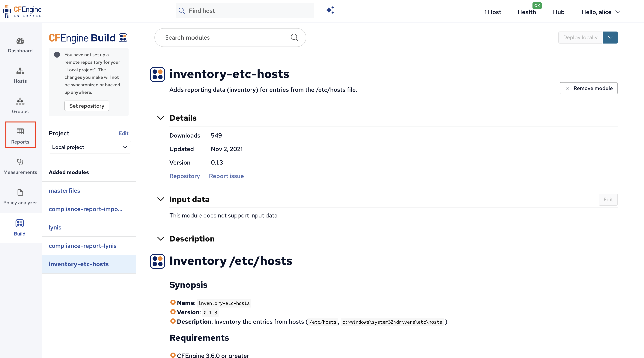Click the Downloads value 549
Viewport: 644px width, 358px height.
[216, 135]
